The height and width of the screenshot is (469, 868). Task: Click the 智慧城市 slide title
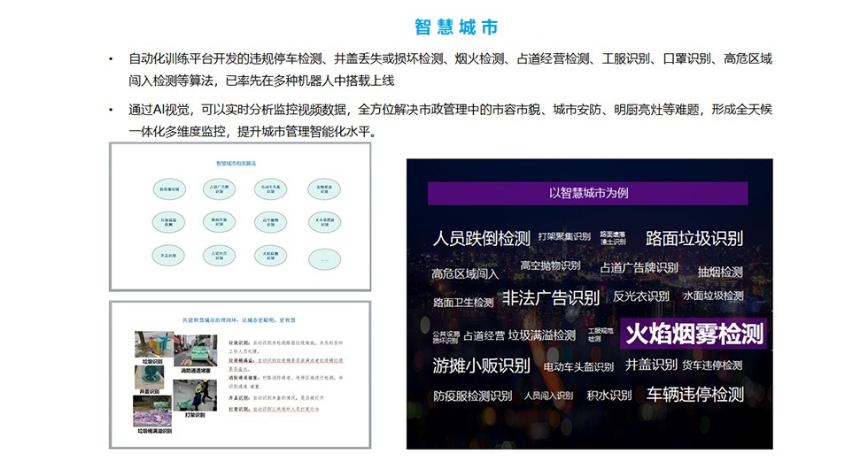pyautogui.click(x=456, y=27)
